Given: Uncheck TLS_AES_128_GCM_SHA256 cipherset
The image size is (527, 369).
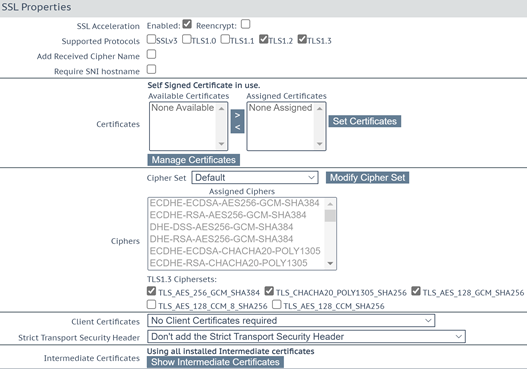Looking at the screenshot, I should point(416,291).
